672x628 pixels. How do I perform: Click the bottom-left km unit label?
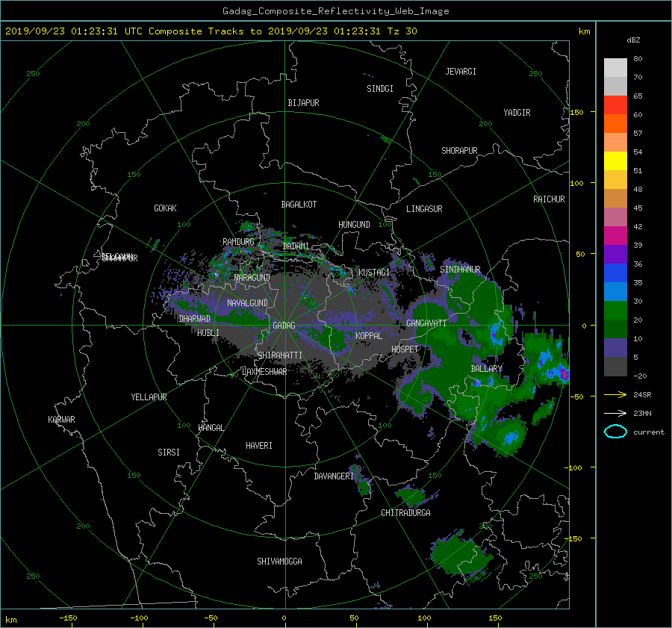(x=10, y=620)
